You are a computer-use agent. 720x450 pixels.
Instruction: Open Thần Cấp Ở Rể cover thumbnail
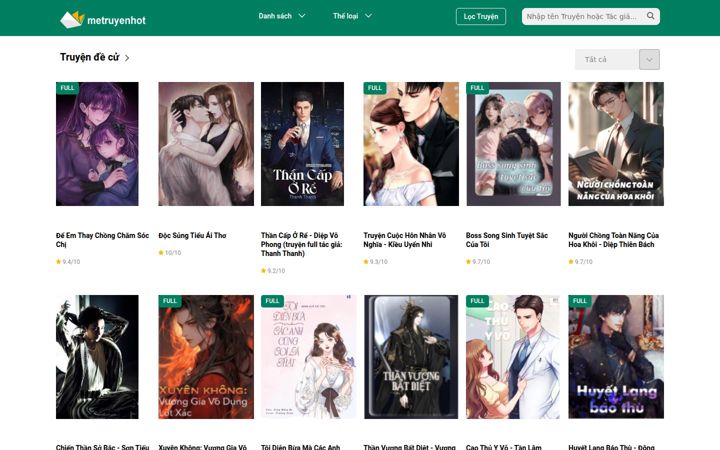[302, 144]
